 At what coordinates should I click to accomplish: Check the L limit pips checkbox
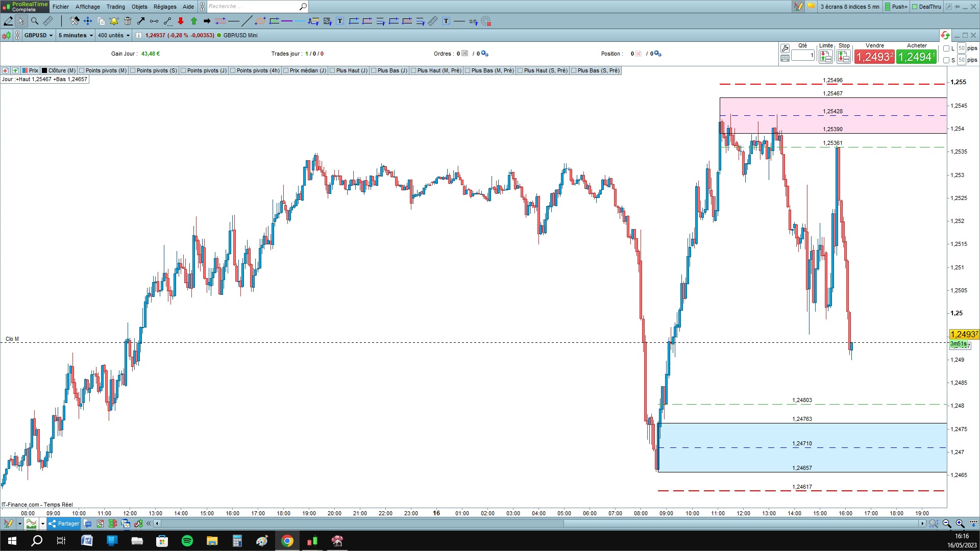[946, 48]
